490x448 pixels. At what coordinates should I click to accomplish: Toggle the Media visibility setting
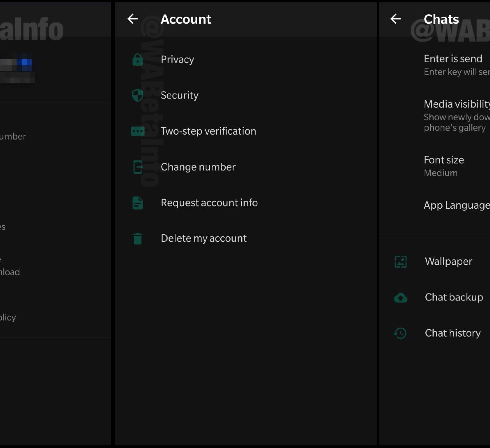(x=456, y=115)
